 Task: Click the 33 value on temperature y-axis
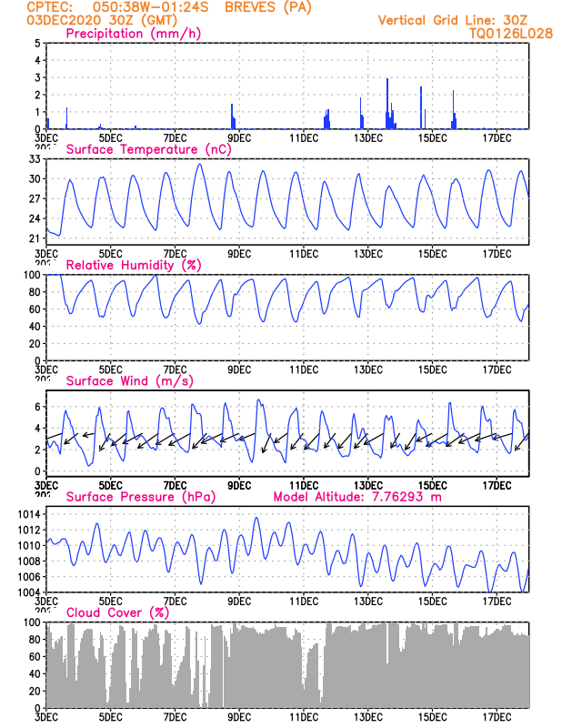click(x=35, y=159)
